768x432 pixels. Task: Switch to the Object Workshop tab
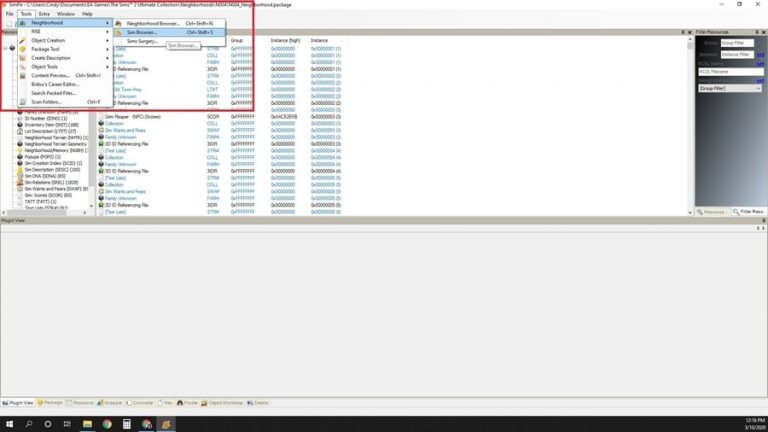click(225, 403)
